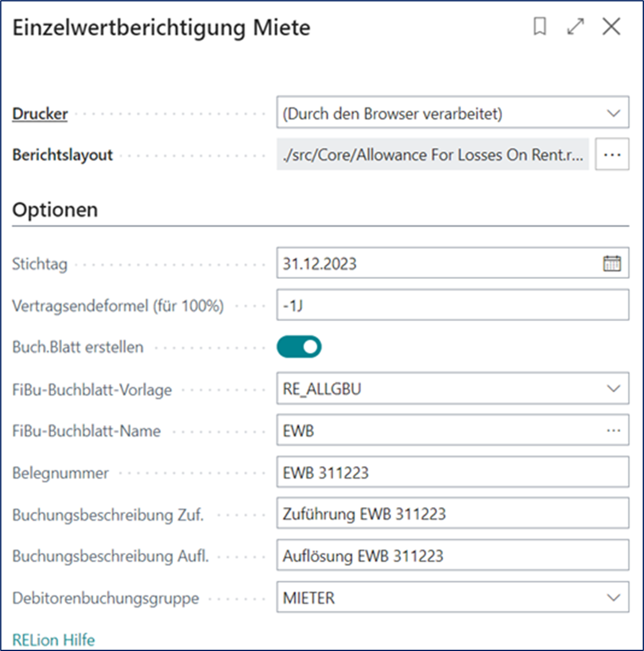Click the Vertragsendeformel field containing -1J
The width and height of the screenshot is (644, 651).
(452, 305)
